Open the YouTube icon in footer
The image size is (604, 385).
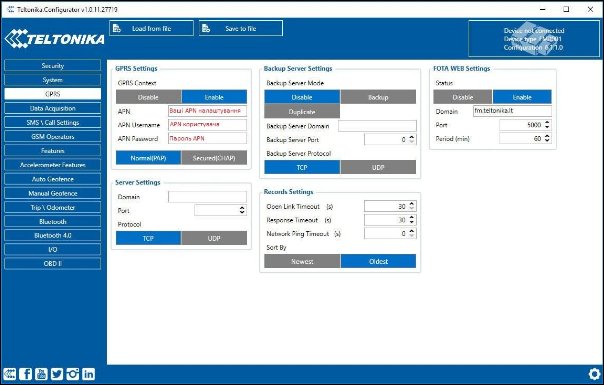click(41, 374)
